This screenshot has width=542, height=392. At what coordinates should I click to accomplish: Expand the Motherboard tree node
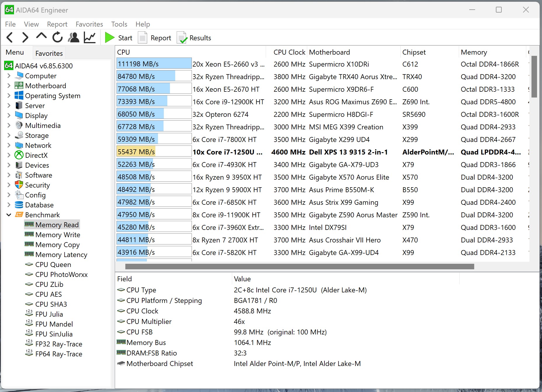9,86
